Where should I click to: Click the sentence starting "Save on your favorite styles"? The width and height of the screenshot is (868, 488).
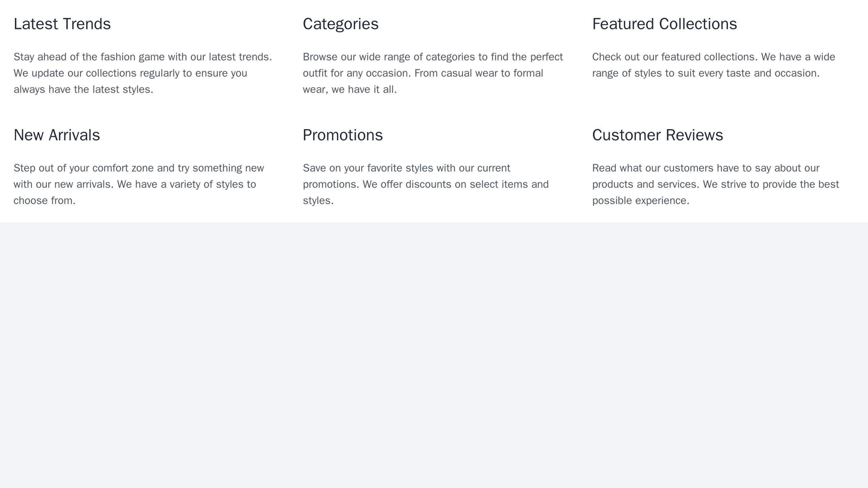(x=406, y=168)
